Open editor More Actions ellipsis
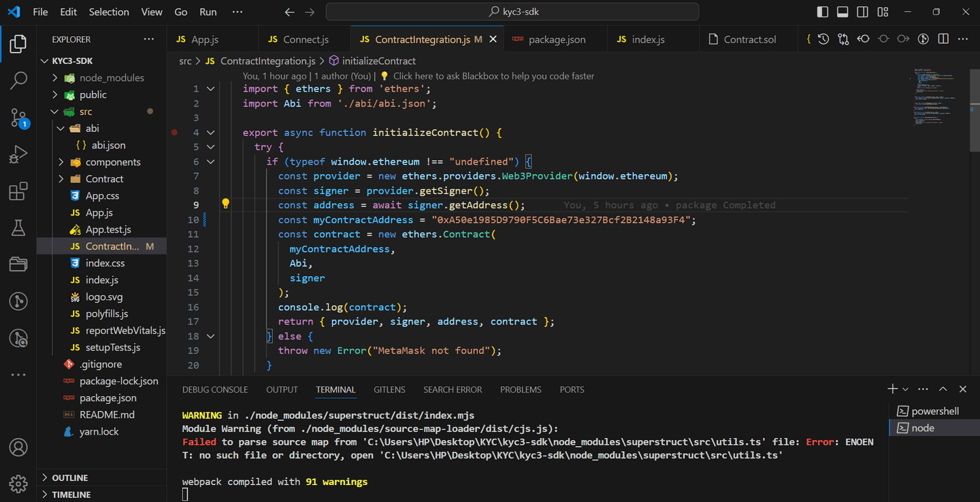The width and height of the screenshot is (980, 502). click(963, 39)
